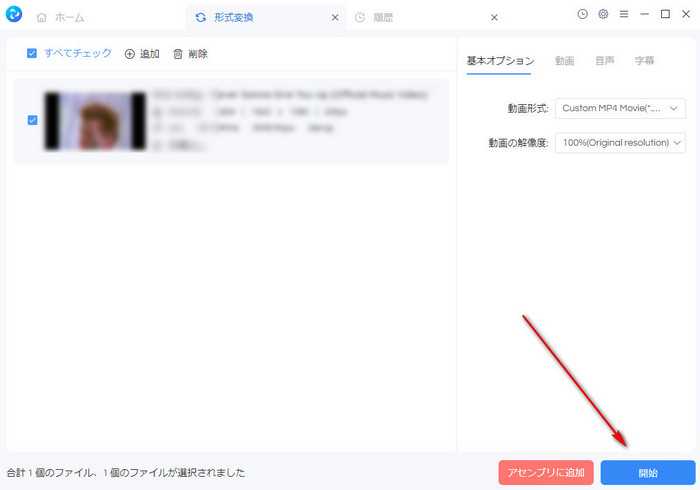The height and width of the screenshot is (490, 700).
Task: Switch to the 音声 options tab
Action: [604, 61]
